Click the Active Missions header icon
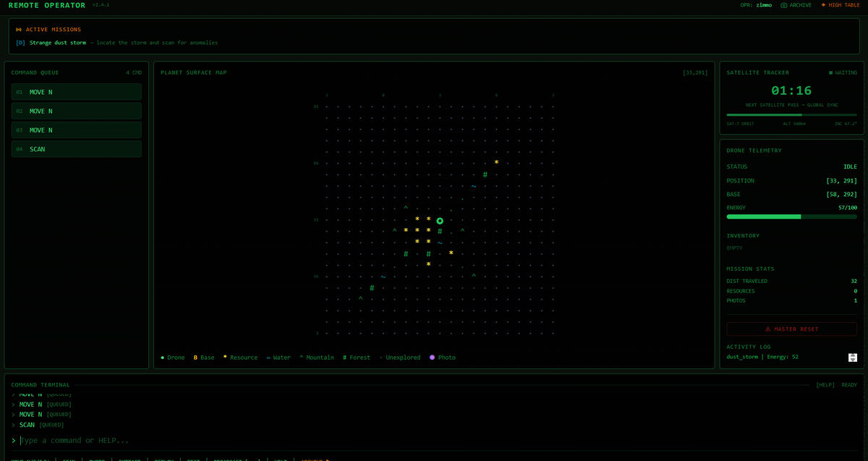The image size is (868, 461). pos(19,30)
